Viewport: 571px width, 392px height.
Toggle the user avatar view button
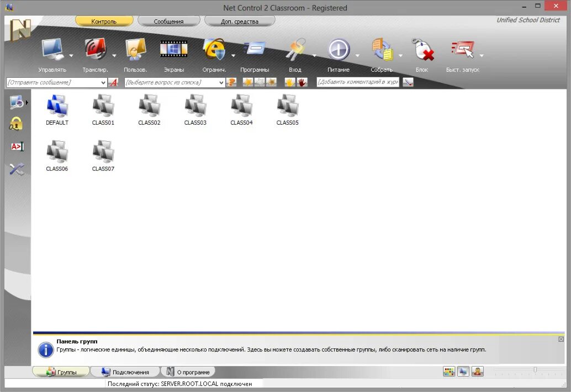(478, 371)
